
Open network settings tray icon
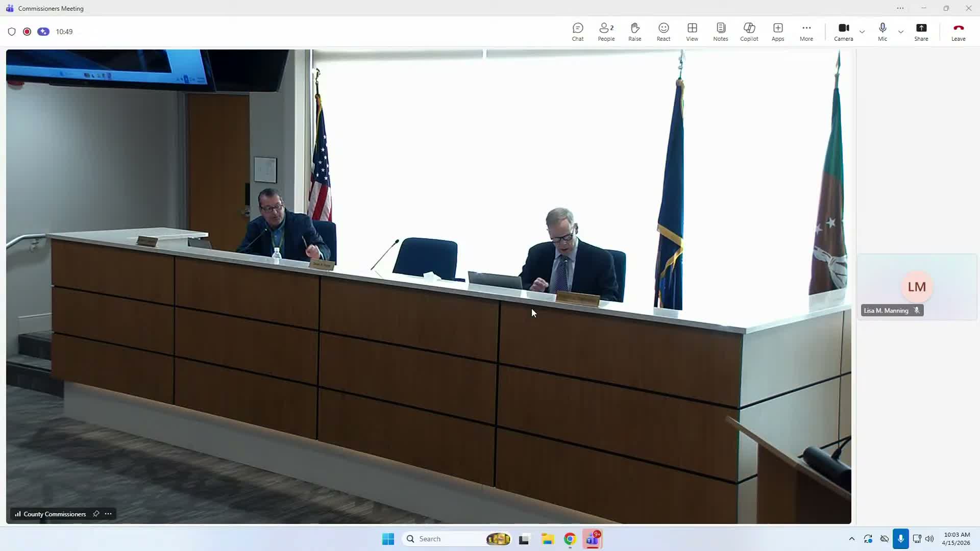pyautogui.click(x=917, y=539)
